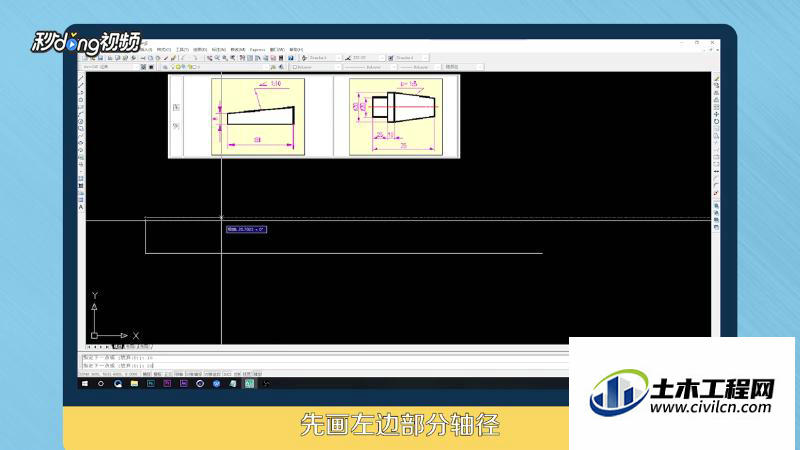Image resolution: width=800 pixels, height=450 pixels.
Task: Select the Arc draw tool
Action: coord(81,114)
